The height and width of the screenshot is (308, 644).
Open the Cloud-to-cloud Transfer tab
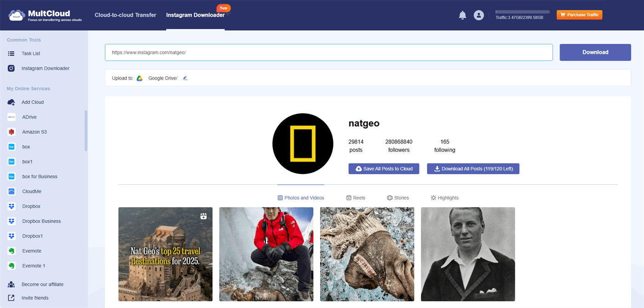[x=126, y=15]
